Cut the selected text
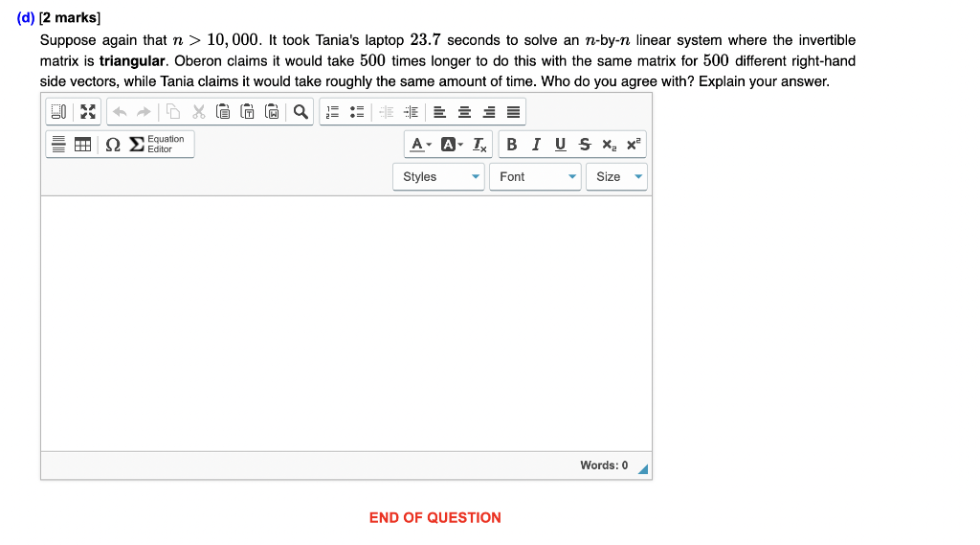The width and height of the screenshot is (980, 545). (199, 112)
